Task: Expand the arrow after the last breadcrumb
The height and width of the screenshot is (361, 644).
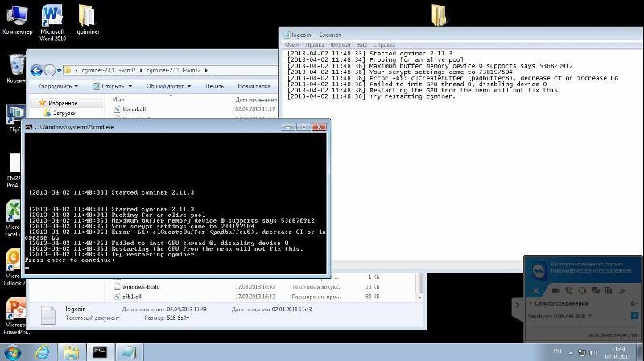Action: pos(206,70)
